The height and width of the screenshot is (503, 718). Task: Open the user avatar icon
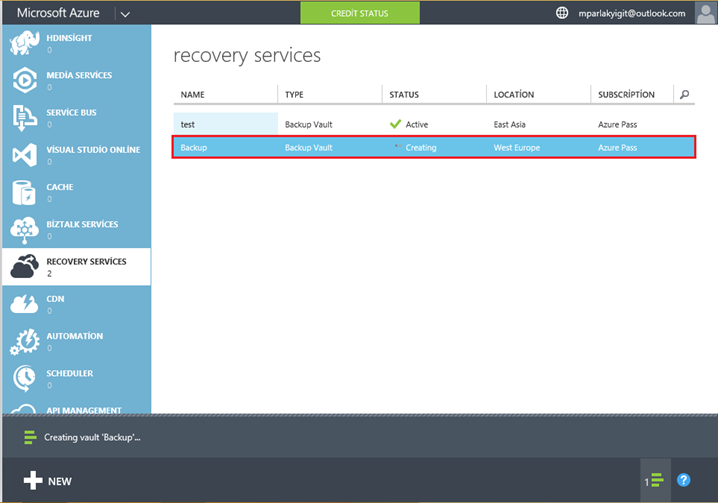[706, 13]
